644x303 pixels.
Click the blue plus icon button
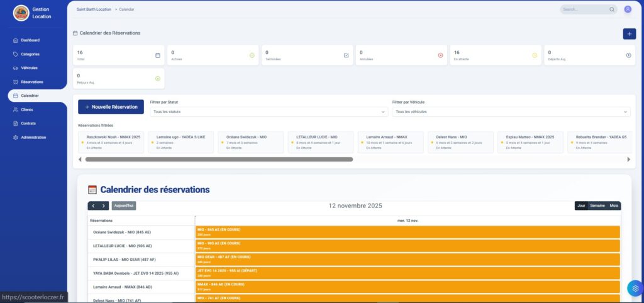tap(629, 34)
